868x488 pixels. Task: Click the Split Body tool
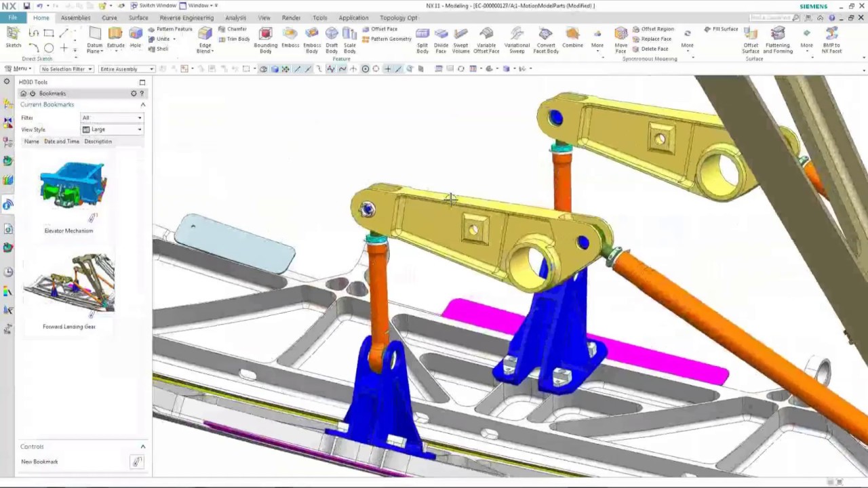click(422, 40)
